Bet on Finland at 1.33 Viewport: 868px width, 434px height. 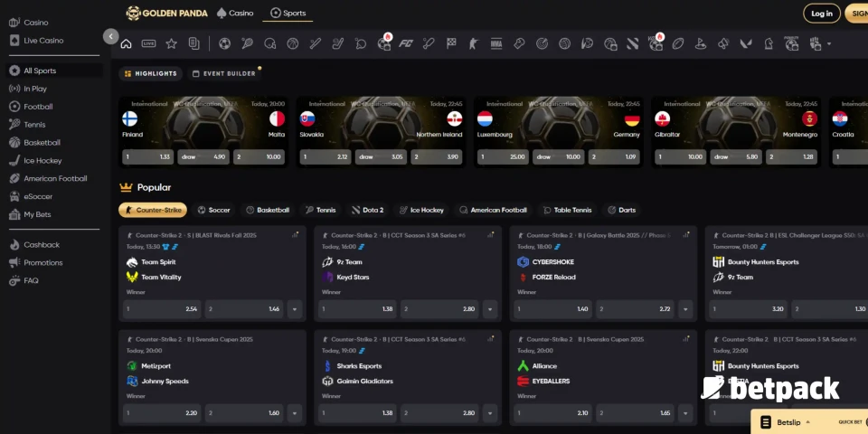coord(147,156)
